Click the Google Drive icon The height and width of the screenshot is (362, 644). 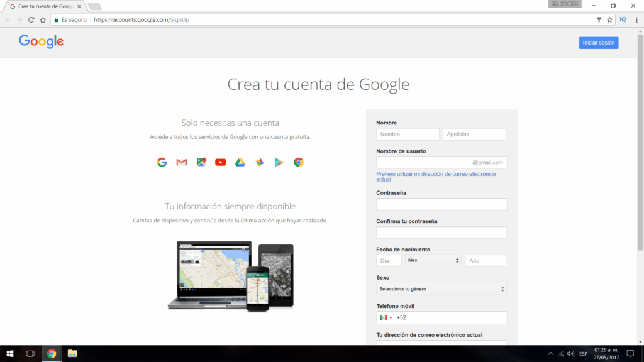point(240,162)
